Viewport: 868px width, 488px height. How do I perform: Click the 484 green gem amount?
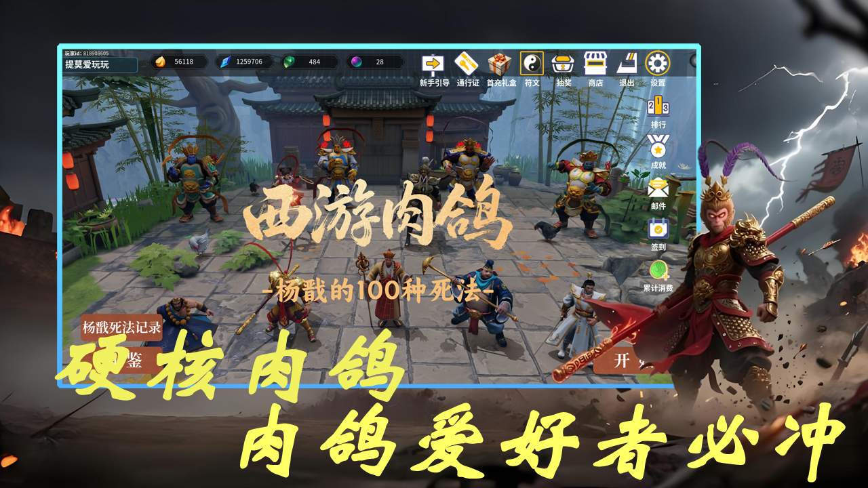pos(315,62)
